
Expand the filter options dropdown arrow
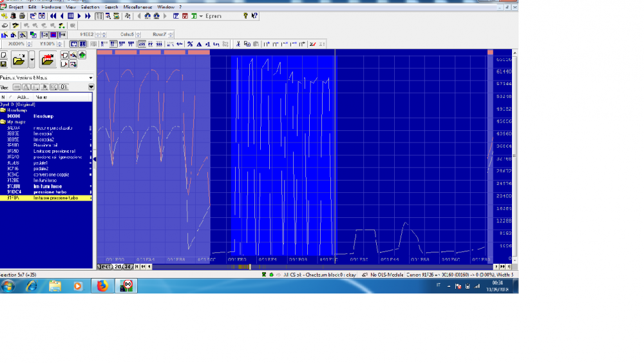[91, 87]
